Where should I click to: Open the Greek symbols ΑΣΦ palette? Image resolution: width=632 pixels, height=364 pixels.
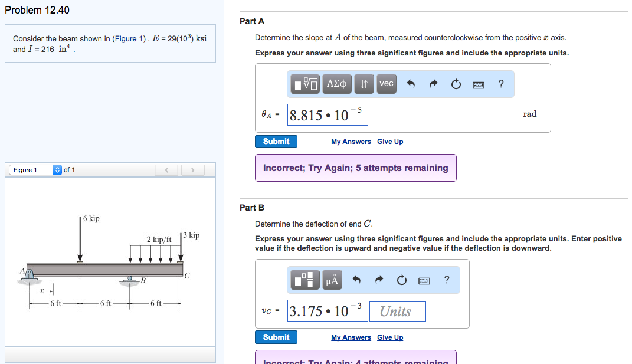336,83
